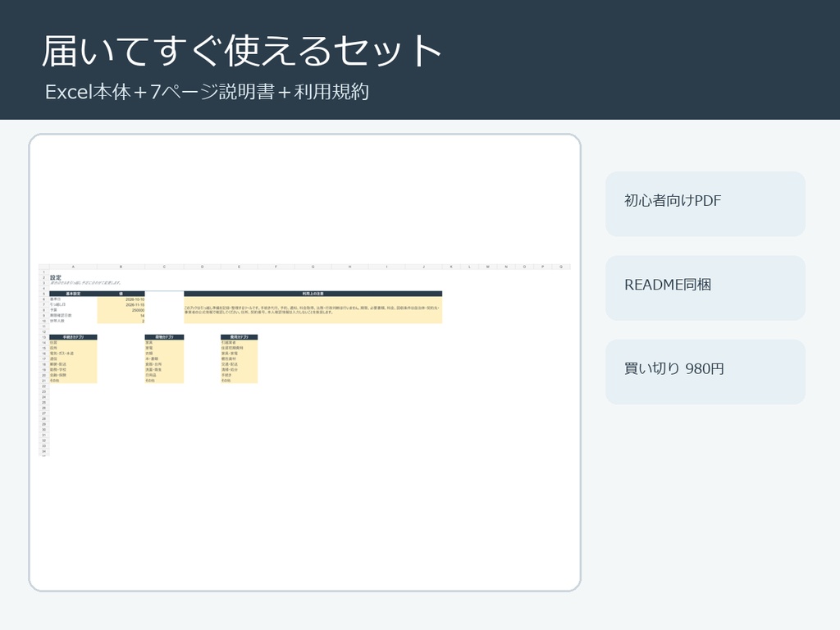
Task: Click the 手続きカテゴリ table header
Action: (x=73, y=337)
